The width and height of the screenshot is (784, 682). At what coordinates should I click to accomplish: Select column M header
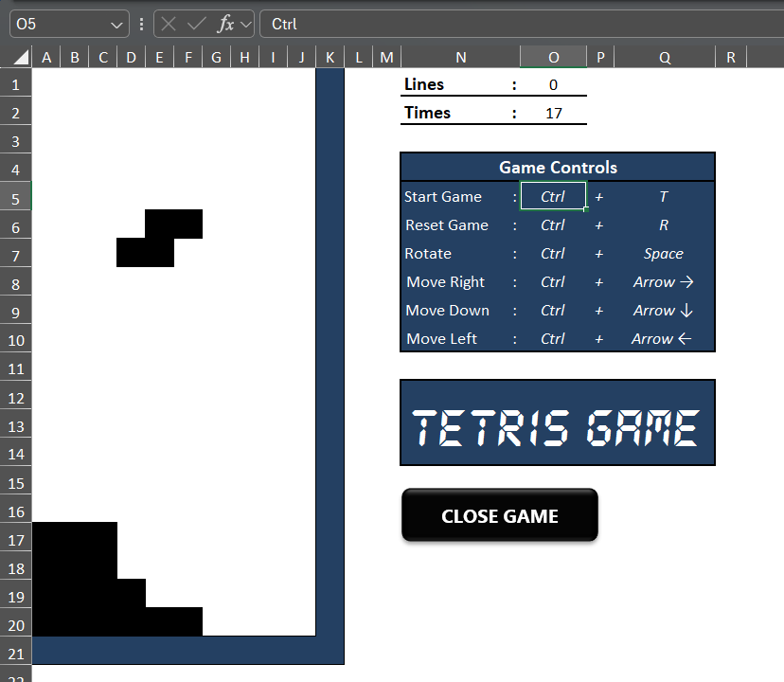386,58
